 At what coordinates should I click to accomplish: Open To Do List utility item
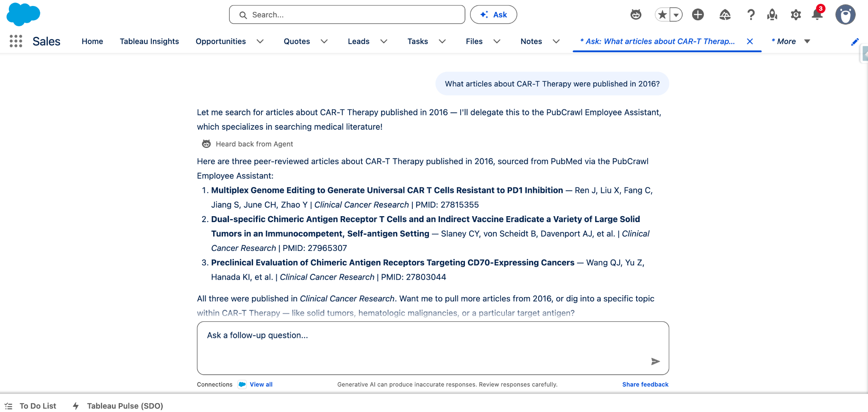point(31,406)
